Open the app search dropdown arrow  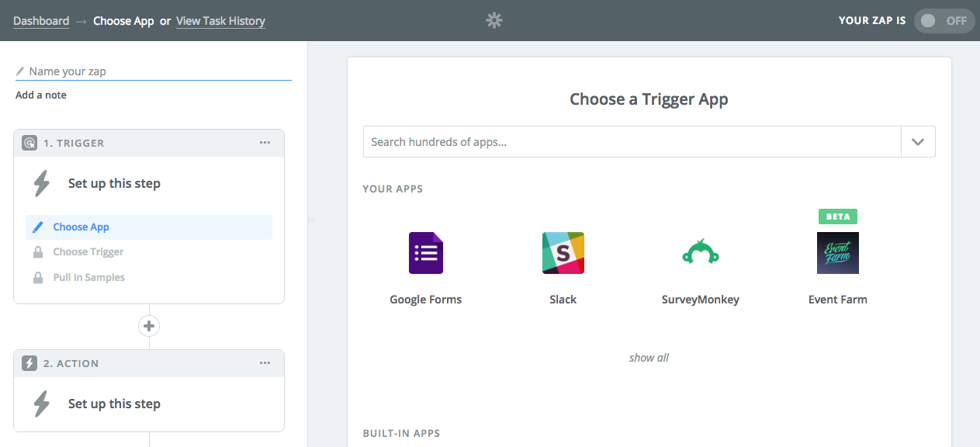pos(918,142)
